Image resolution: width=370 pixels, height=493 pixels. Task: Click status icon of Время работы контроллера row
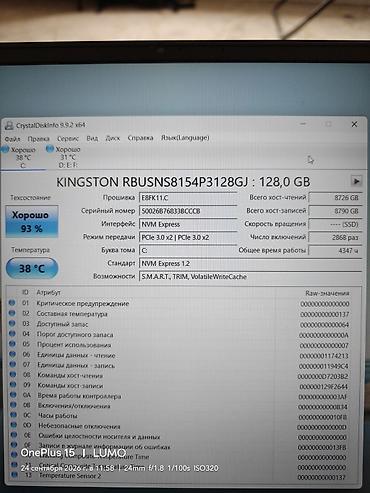click(13, 395)
